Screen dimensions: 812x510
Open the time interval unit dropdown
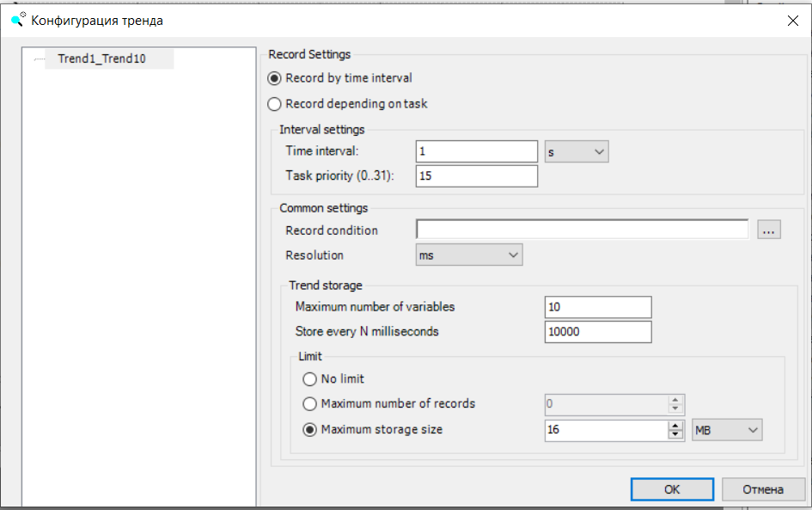(577, 152)
